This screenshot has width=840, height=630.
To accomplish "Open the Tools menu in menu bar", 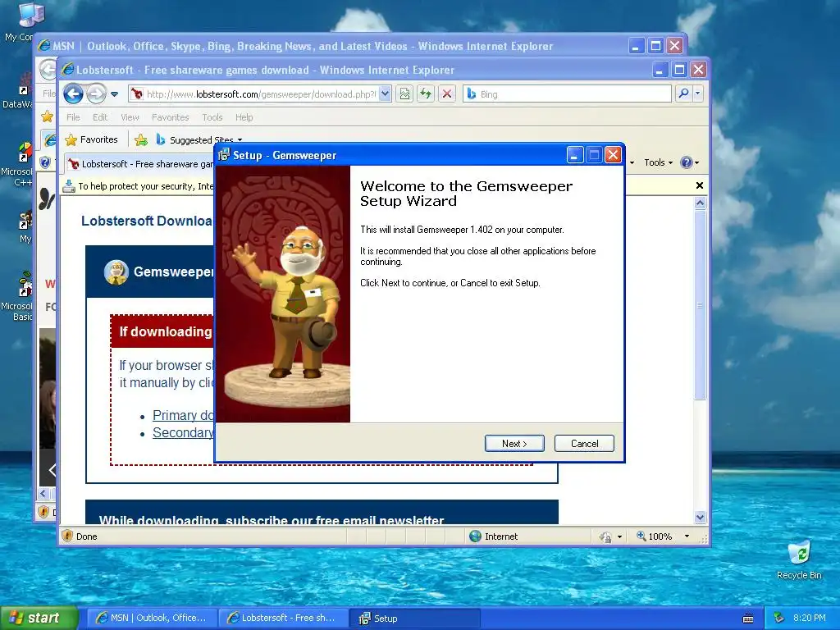I will pyautogui.click(x=212, y=117).
